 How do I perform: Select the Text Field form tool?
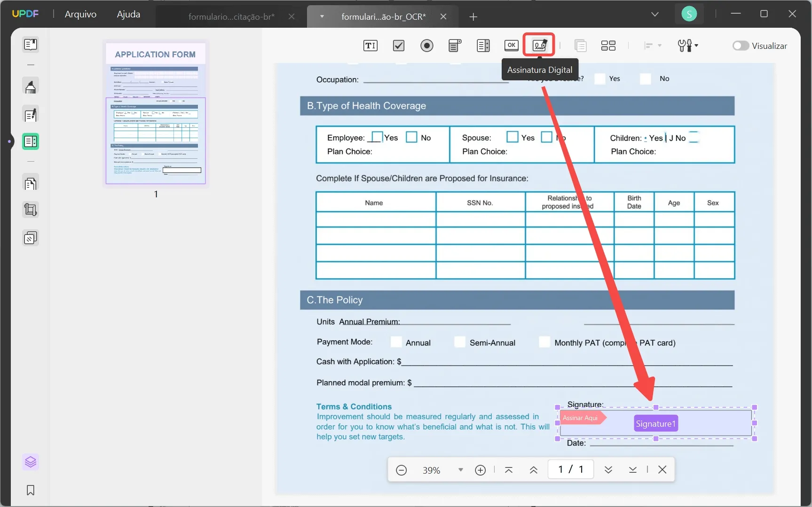370,46
